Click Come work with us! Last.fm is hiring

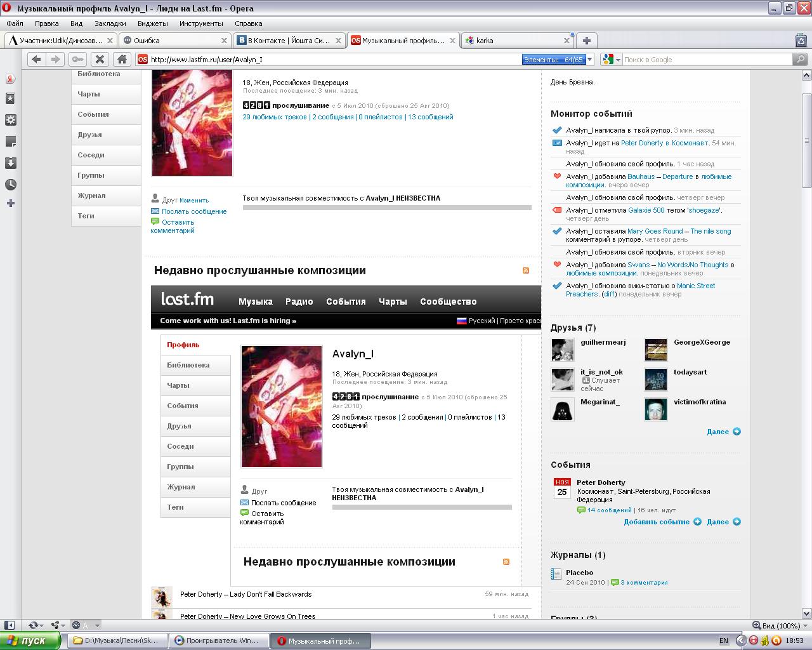tap(228, 321)
